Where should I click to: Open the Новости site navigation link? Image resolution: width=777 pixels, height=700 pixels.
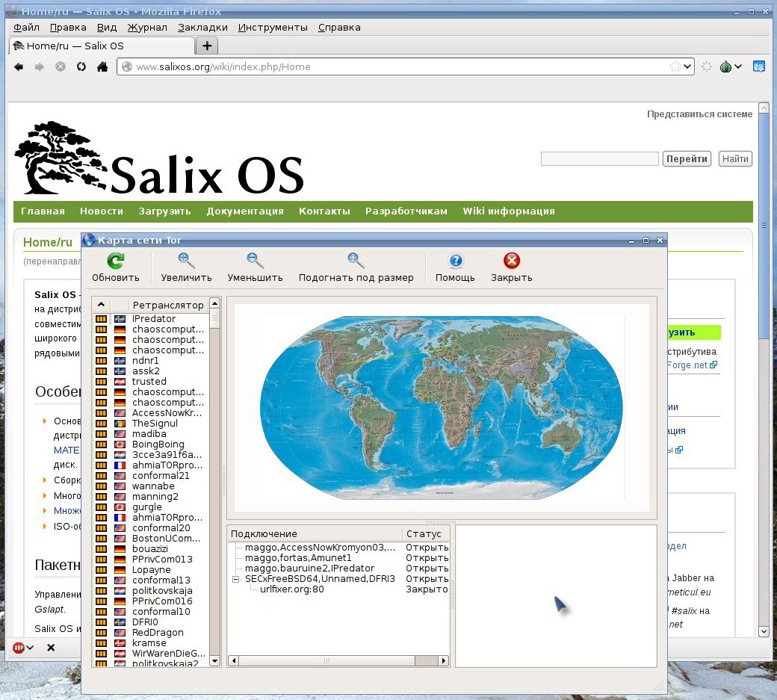[x=102, y=211]
